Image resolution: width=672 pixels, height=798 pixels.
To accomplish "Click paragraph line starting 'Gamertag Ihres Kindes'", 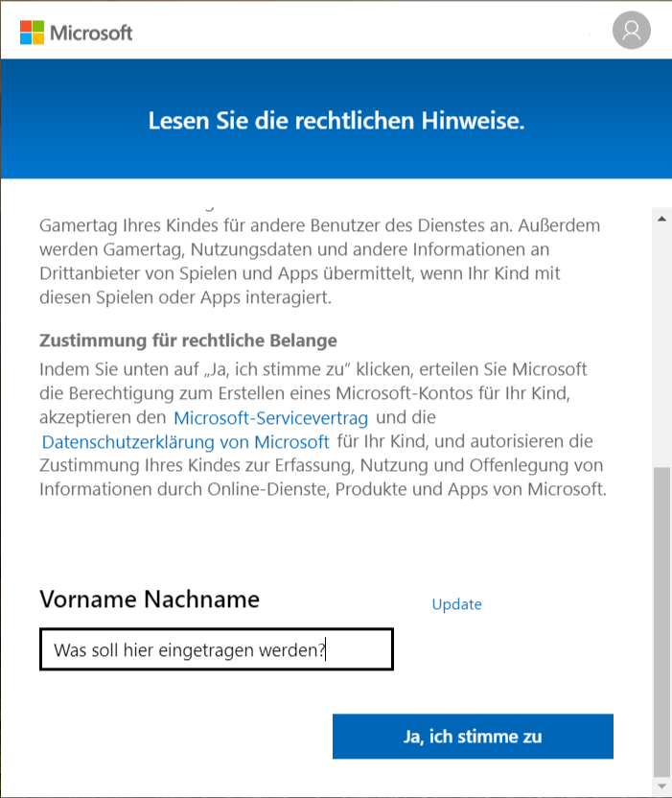I will click(x=319, y=225).
